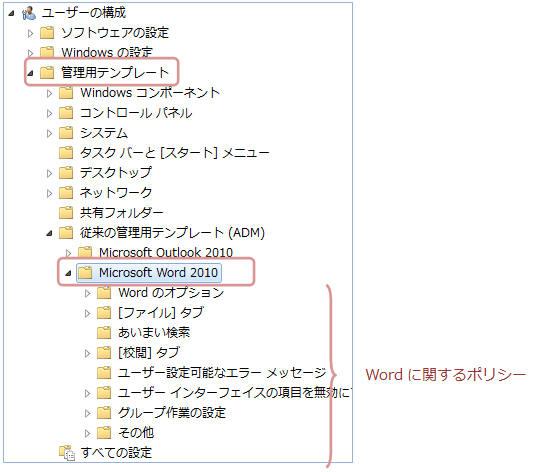The height and width of the screenshot is (472, 544).
Task: Select the デスクトップ label
Action: (116, 173)
